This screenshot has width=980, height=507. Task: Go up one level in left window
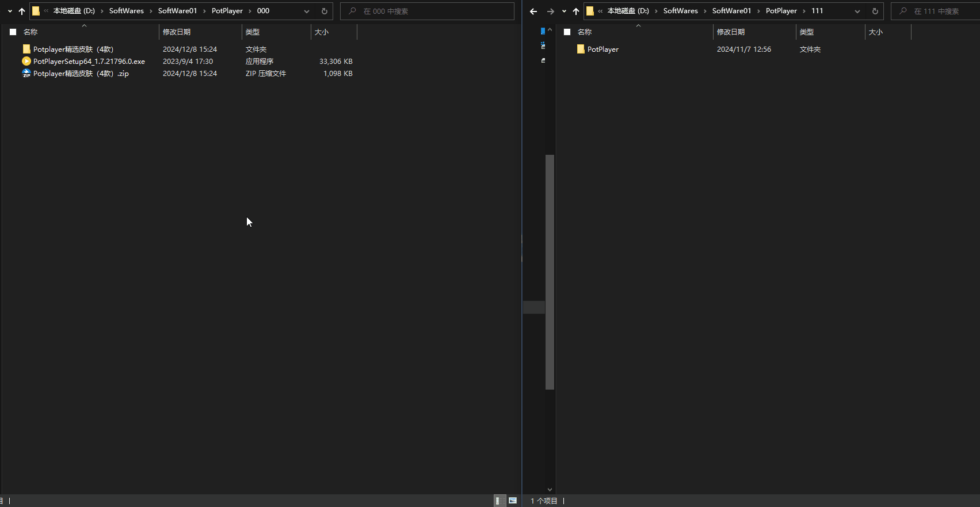[22, 11]
